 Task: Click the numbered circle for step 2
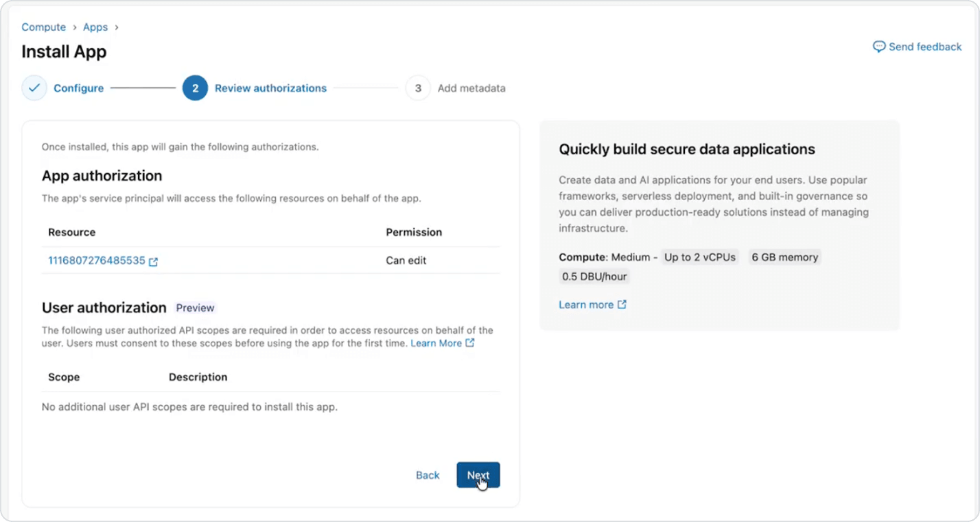click(x=195, y=88)
